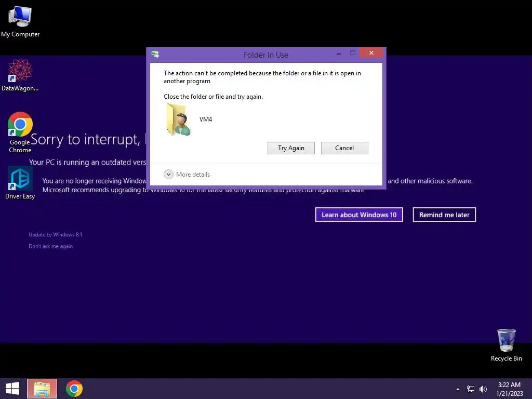Viewport: 532px width, 399px height.
Task: Cancel the Folder In Use dialog
Action: point(344,148)
